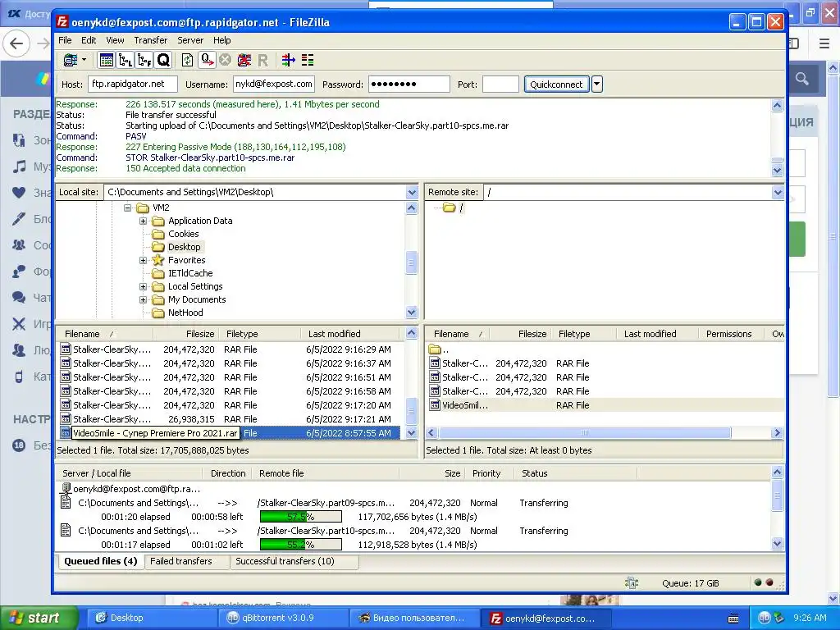Expand the Remote site path dropdown

point(778,192)
